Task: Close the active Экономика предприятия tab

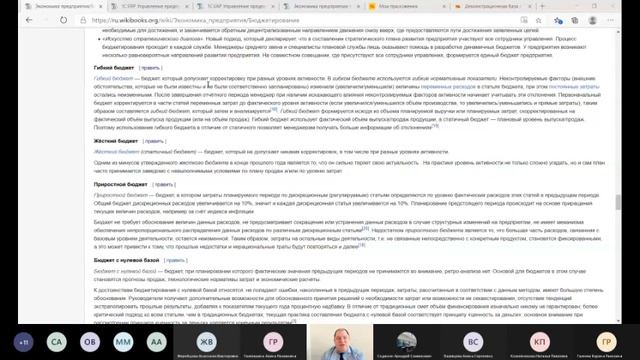Action: click(x=100, y=7)
